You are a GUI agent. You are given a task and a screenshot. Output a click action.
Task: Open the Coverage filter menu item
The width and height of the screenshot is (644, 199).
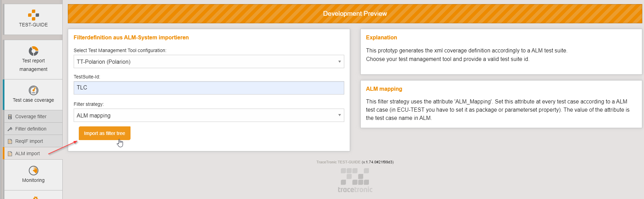(x=31, y=116)
